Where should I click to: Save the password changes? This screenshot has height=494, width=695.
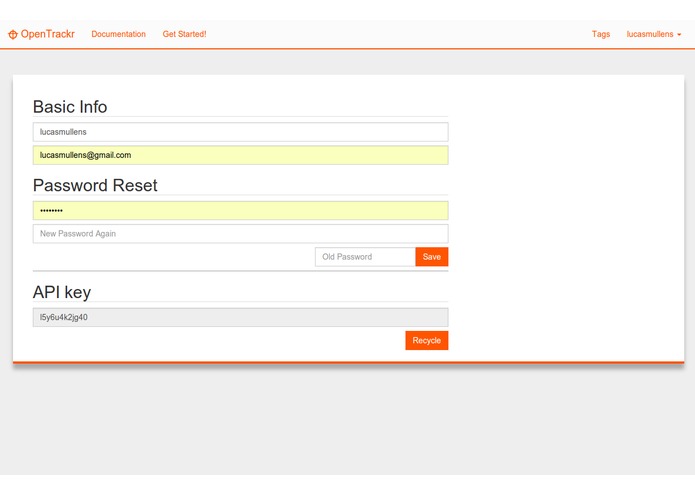[x=432, y=257]
